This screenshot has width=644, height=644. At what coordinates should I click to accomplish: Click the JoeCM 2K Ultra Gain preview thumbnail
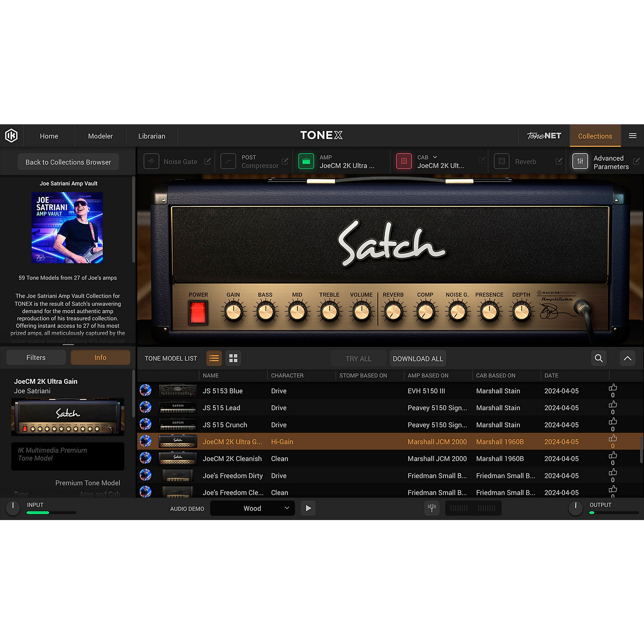68,417
